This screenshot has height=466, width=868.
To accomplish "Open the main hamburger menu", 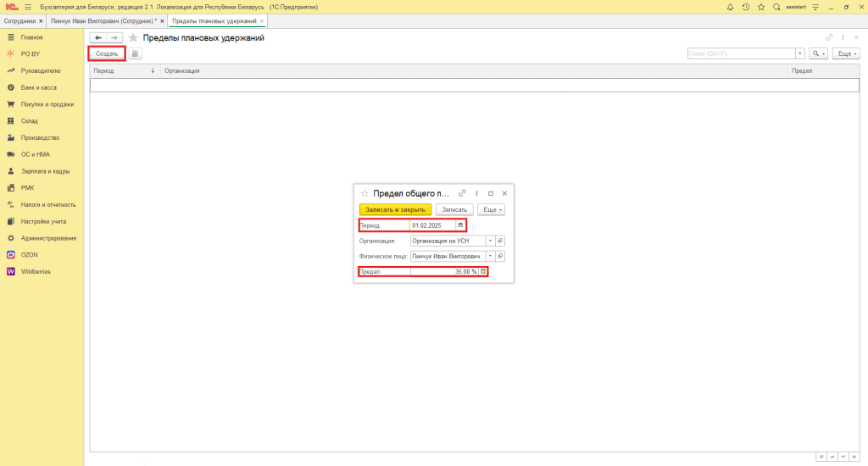I will point(28,7).
